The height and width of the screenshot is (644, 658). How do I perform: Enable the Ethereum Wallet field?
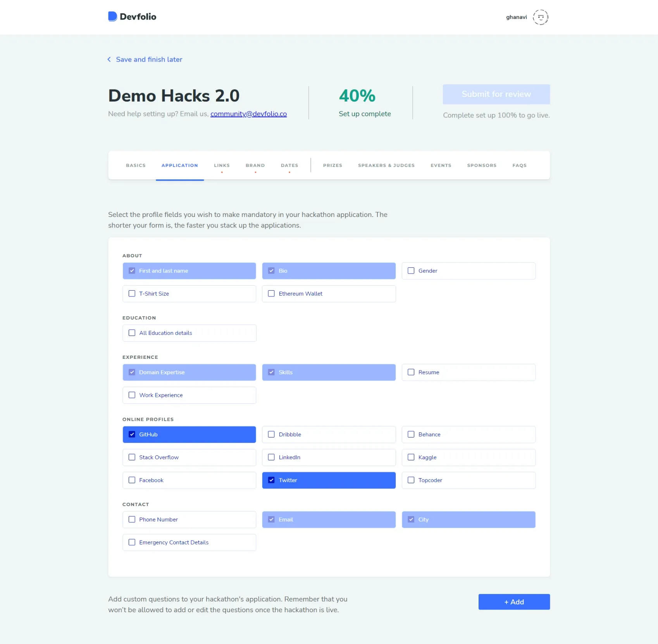click(329, 294)
